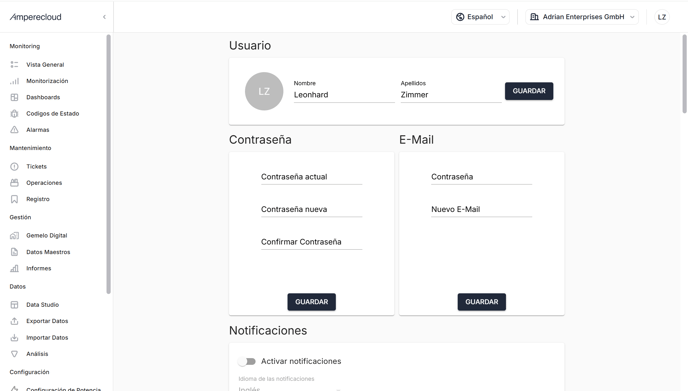Click the Amperecloud logo

coord(36,17)
